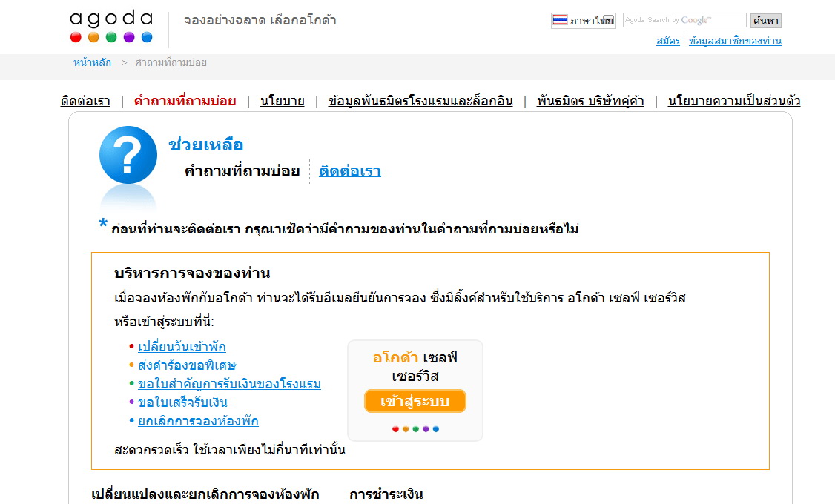This screenshot has height=504, width=835.
Task: Select the ติดต่อเรา item in top navigation
Action: click(x=86, y=101)
